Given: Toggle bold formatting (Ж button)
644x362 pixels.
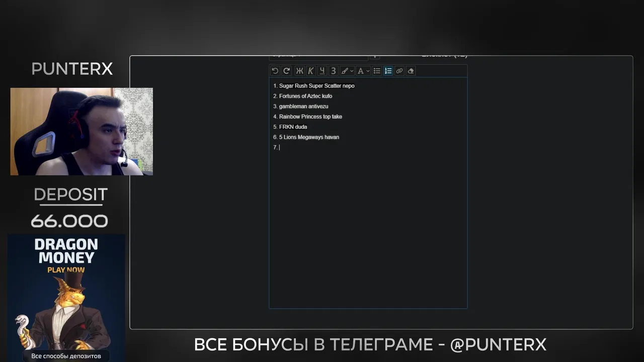Looking at the screenshot, I should (299, 71).
